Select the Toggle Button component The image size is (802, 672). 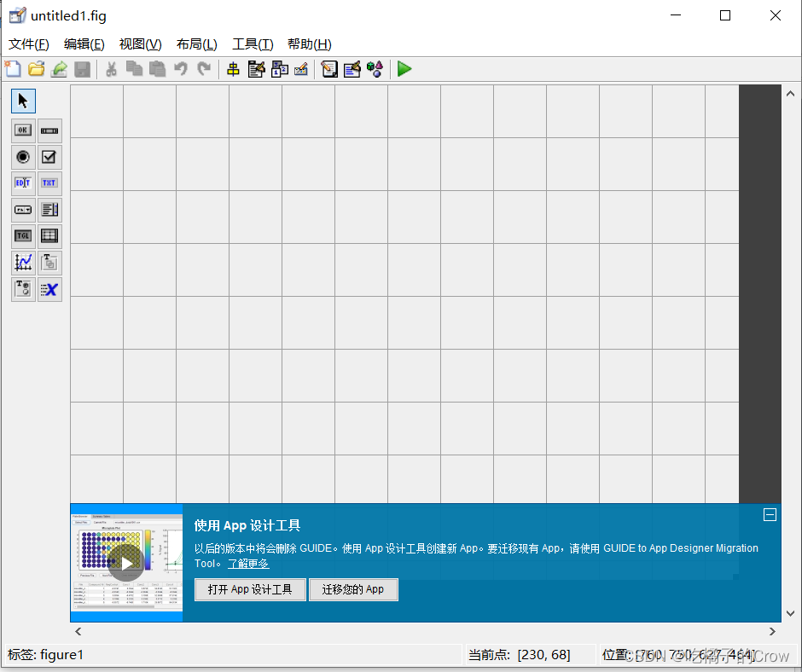pos(23,236)
